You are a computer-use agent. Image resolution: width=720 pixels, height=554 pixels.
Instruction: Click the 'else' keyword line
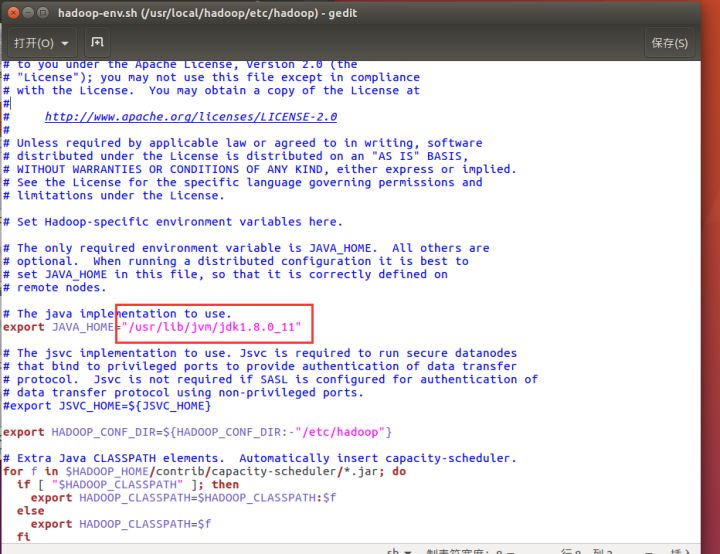[30, 511]
